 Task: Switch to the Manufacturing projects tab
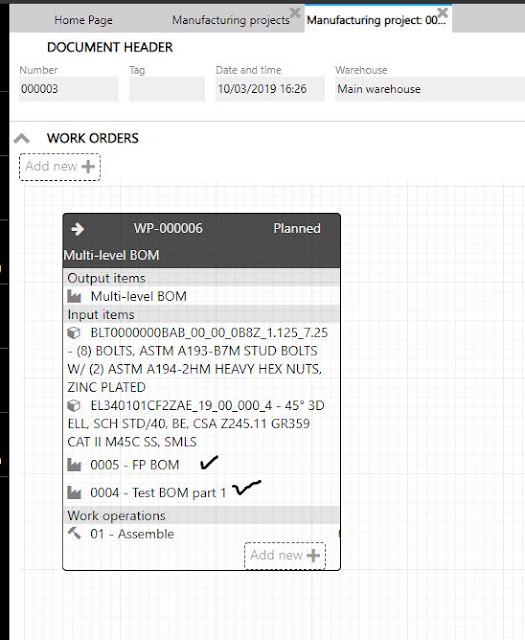[231, 20]
